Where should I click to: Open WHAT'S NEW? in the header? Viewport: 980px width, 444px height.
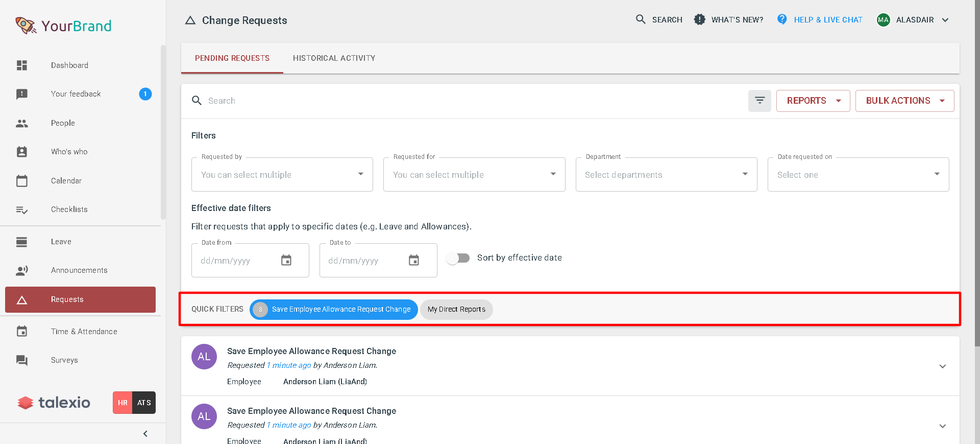738,20
